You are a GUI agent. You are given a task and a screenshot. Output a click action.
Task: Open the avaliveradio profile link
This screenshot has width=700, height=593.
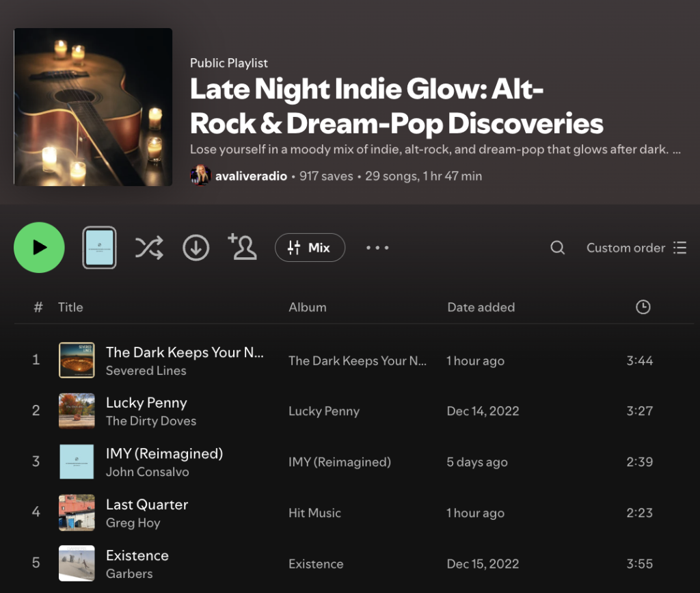[x=251, y=176]
